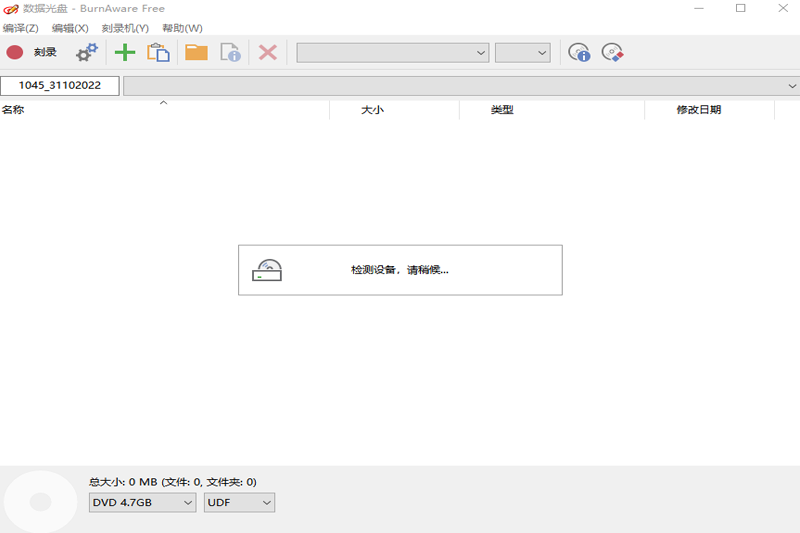Open the 帮助(W) menu

click(182, 28)
